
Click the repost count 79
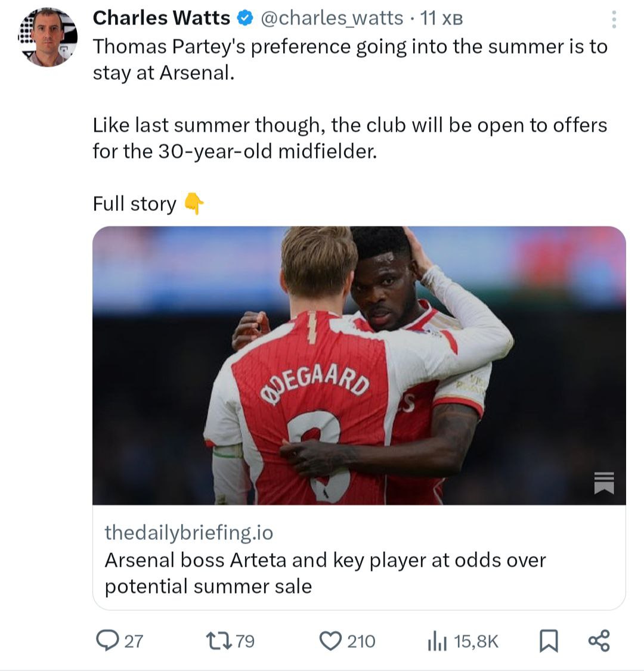pyautogui.click(x=245, y=641)
